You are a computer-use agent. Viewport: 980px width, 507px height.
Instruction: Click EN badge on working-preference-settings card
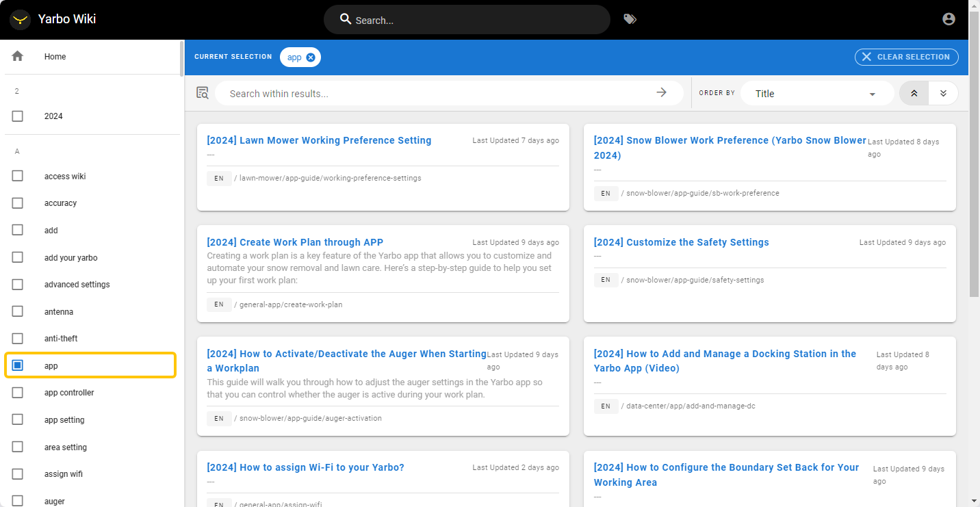[x=219, y=178]
